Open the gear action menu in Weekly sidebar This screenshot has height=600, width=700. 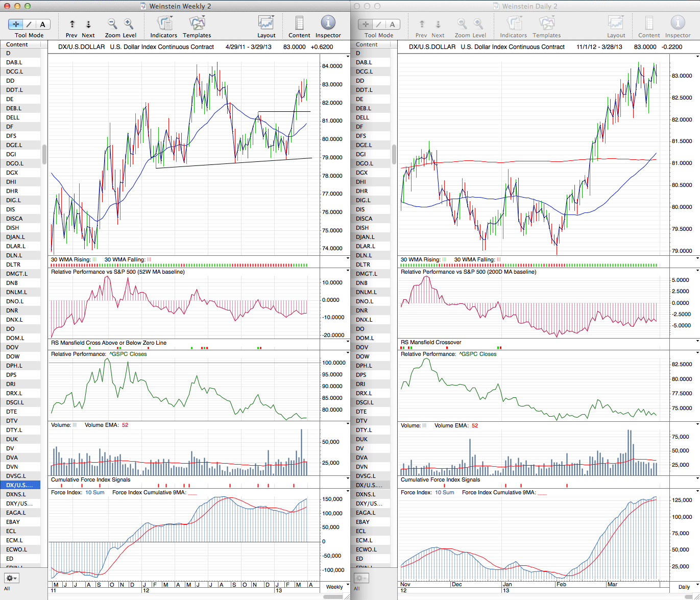tap(11, 578)
